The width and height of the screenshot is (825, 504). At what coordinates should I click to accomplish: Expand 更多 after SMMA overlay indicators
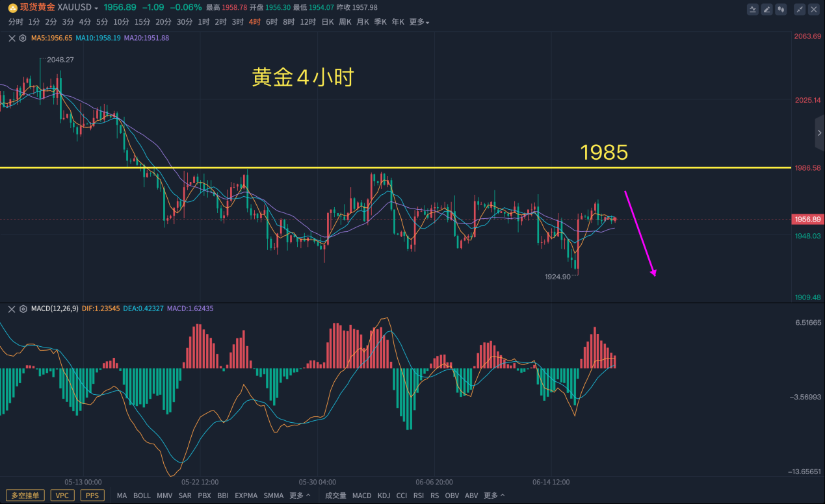click(x=300, y=496)
